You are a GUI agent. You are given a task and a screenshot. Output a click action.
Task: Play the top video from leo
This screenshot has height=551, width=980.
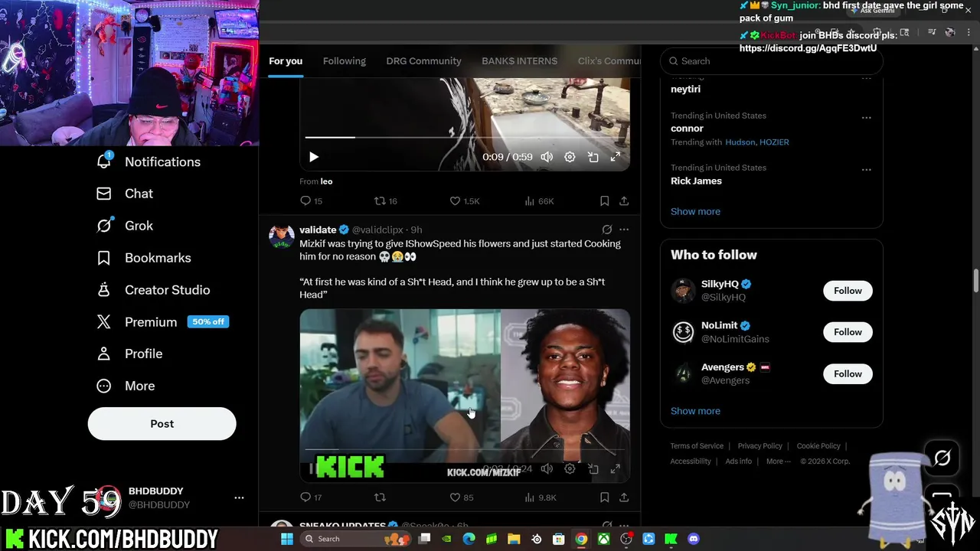click(314, 157)
